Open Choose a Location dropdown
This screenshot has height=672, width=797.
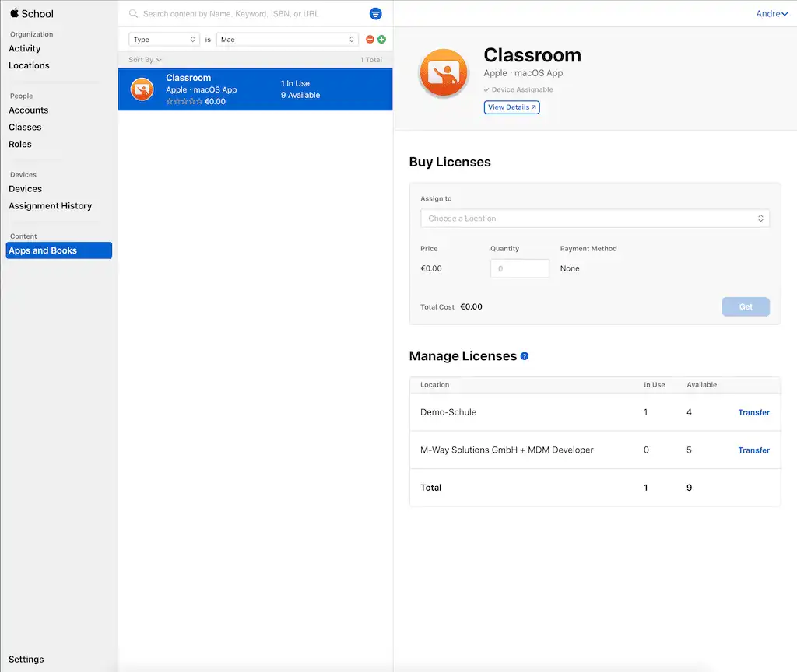[595, 219]
